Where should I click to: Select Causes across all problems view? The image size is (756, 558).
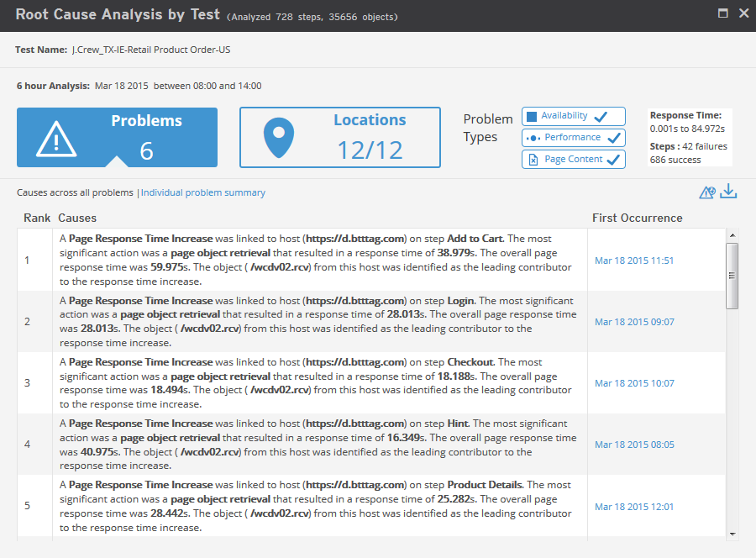(75, 192)
